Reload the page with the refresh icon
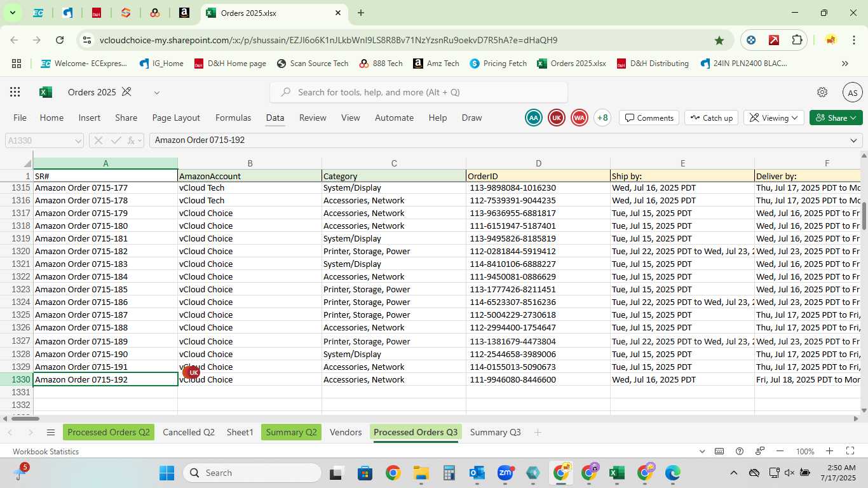This screenshot has width=868, height=488. (x=60, y=40)
